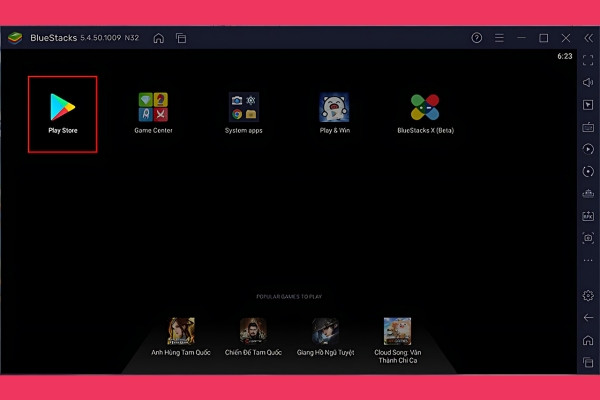600x400 pixels.
Task: Open the settings gear in the sidebar
Action: 588,296
